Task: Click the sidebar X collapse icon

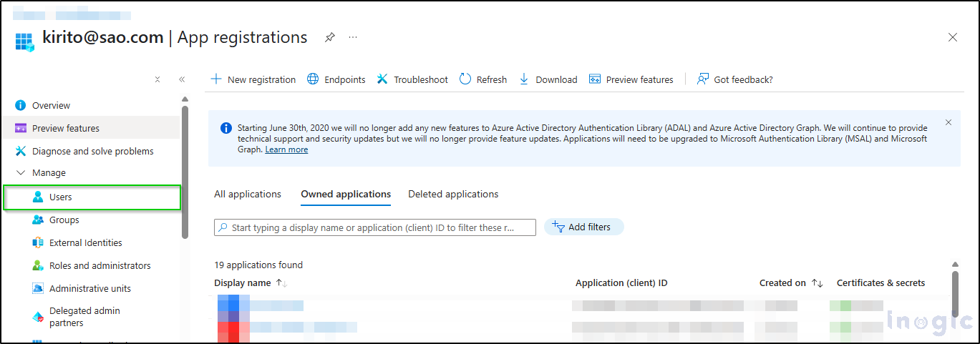Action: (157, 79)
